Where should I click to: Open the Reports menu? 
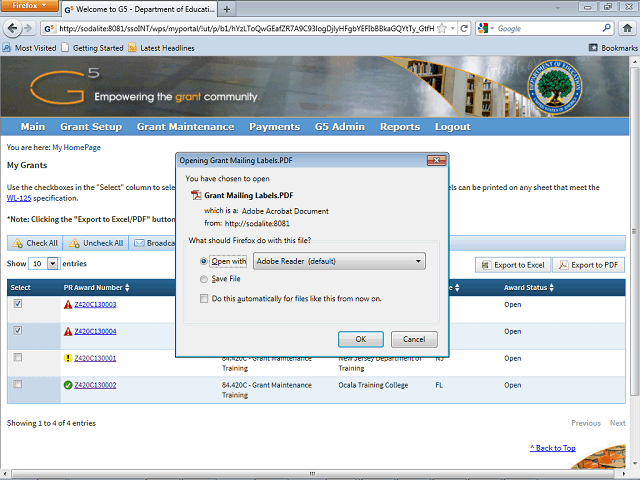400,127
